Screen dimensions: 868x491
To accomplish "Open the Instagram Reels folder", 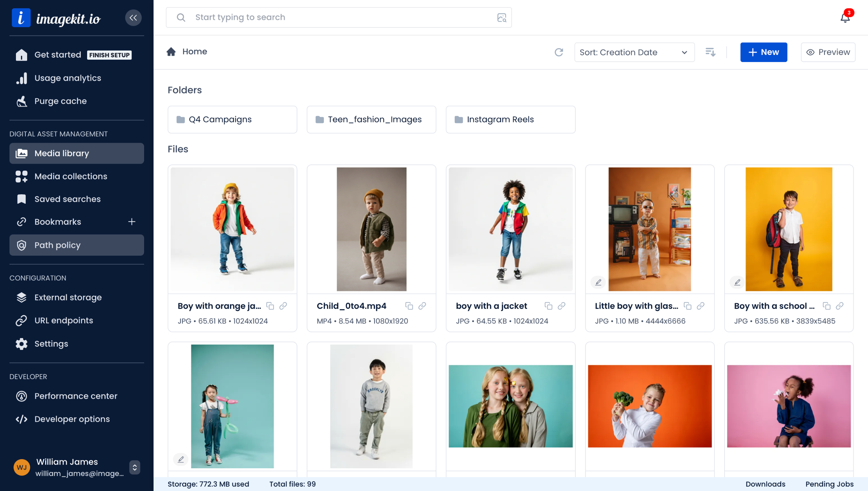I will click(510, 119).
